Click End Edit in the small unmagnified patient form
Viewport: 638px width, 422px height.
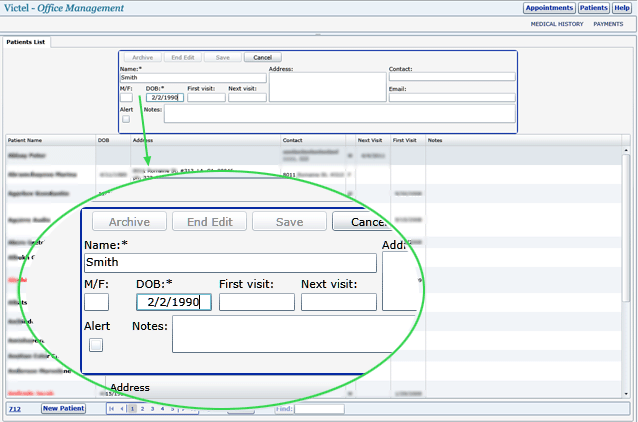(183, 58)
